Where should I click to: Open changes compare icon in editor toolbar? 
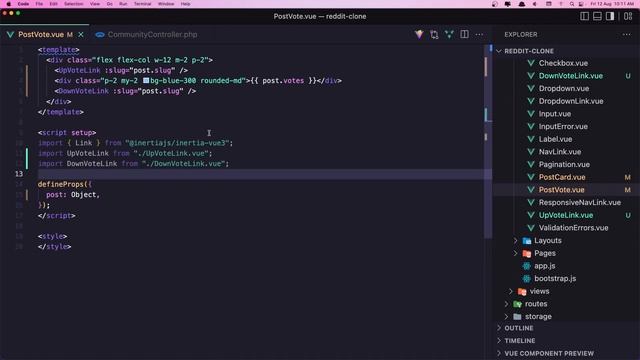point(434,35)
